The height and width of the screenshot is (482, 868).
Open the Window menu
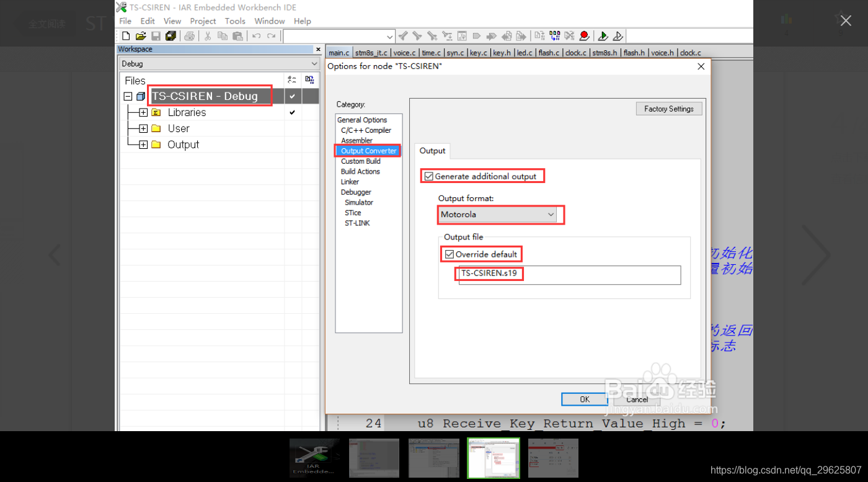tap(270, 21)
